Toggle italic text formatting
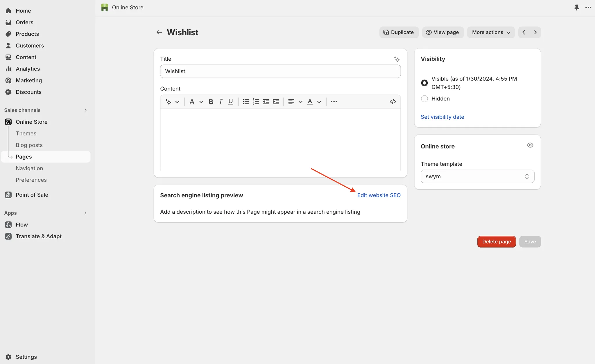 pos(221,102)
